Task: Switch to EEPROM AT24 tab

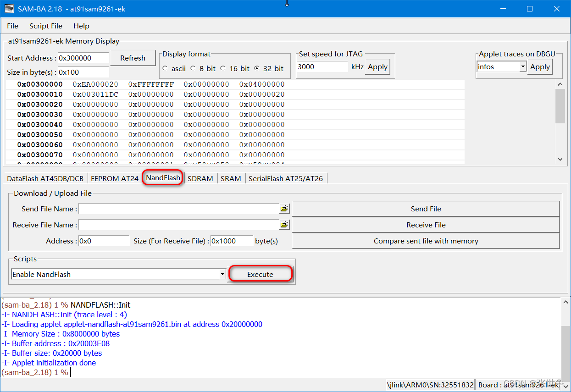Action: [115, 179]
